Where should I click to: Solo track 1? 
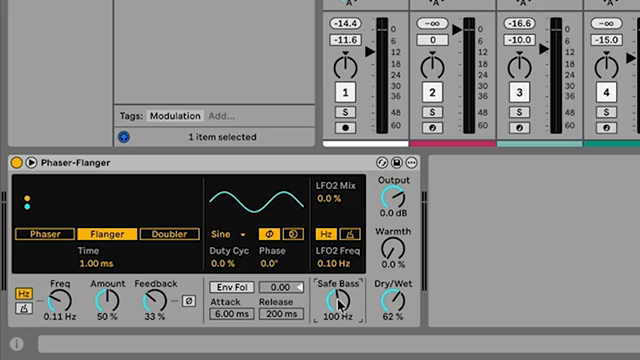point(345,112)
